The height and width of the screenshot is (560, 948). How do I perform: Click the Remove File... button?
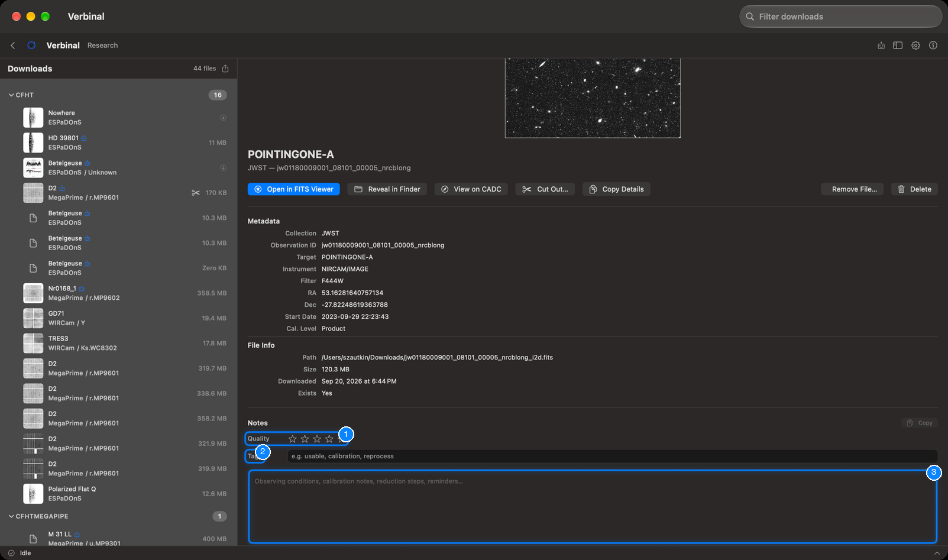[x=853, y=189]
